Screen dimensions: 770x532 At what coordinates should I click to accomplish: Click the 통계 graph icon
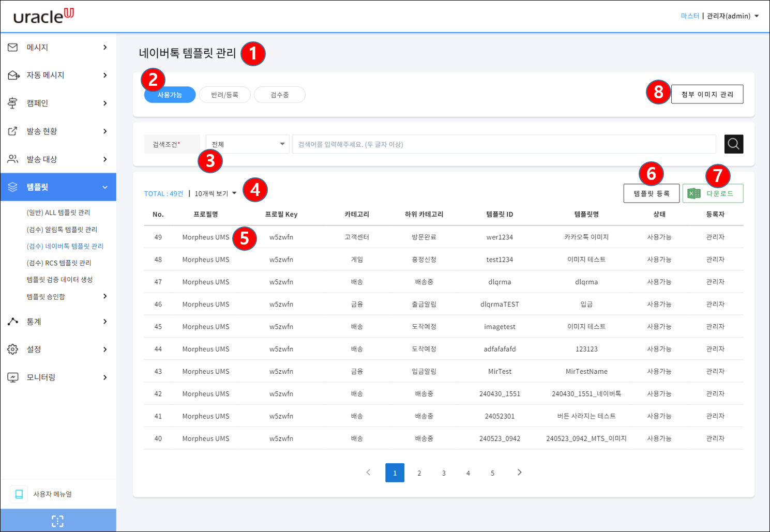13,322
